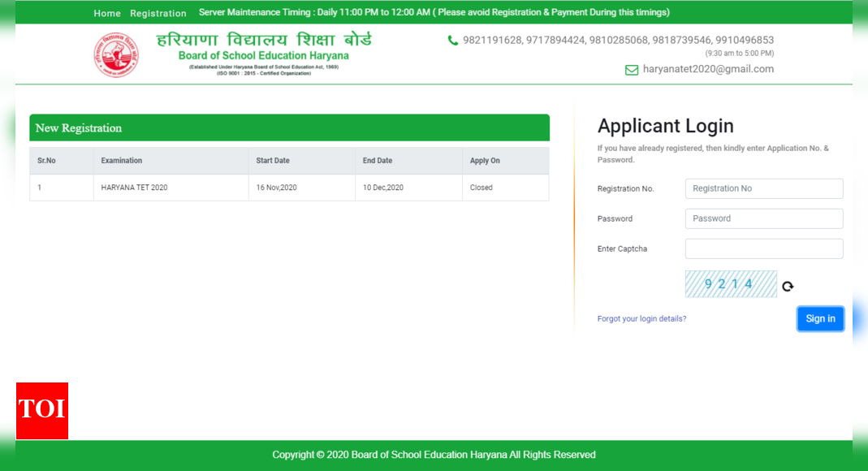
Task: Click the Board of School Education Haryana logo
Action: 116,54
